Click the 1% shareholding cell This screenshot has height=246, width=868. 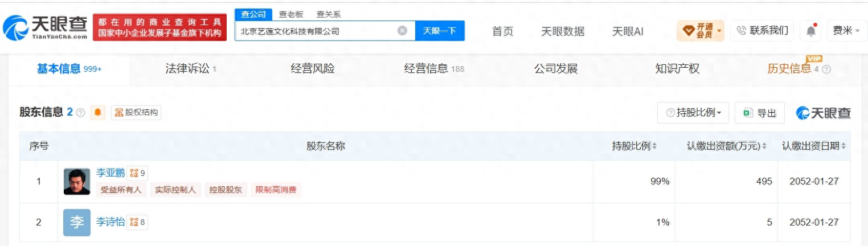634,222
